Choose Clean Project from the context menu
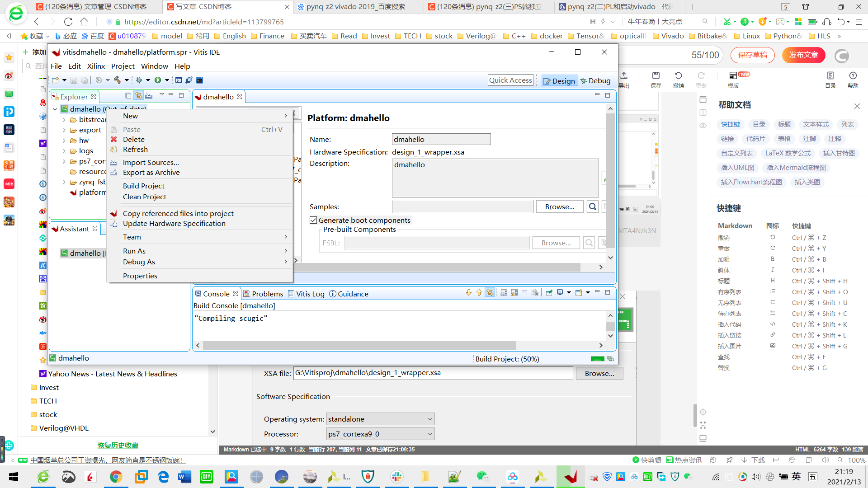Image resolution: width=868 pixels, height=488 pixels. (x=144, y=197)
